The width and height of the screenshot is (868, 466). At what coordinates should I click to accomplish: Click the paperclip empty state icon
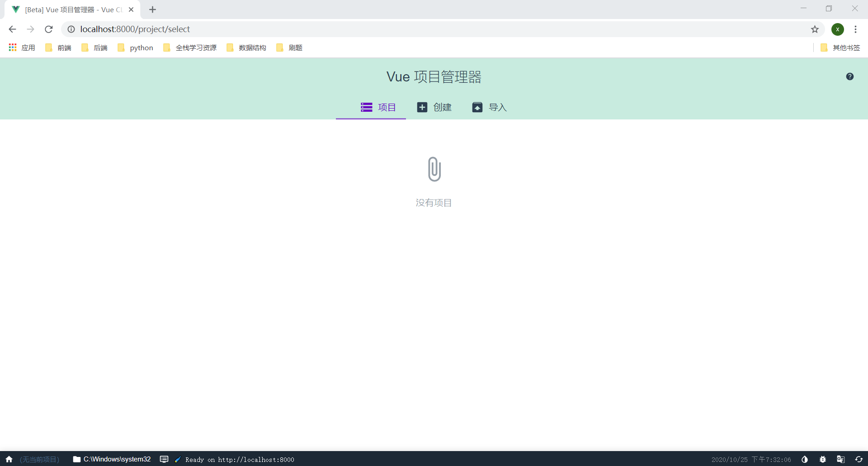point(434,169)
